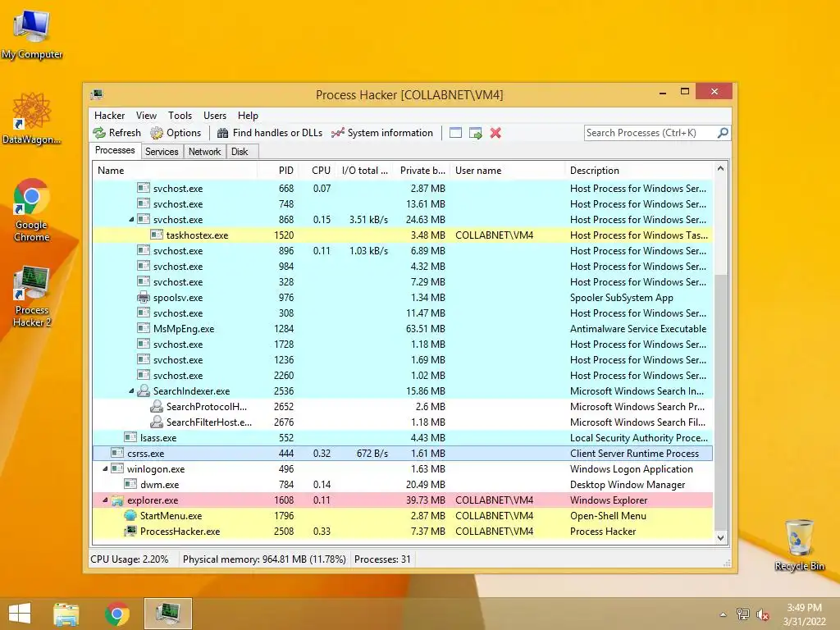Open File Explorer from taskbar

point(66,614)
